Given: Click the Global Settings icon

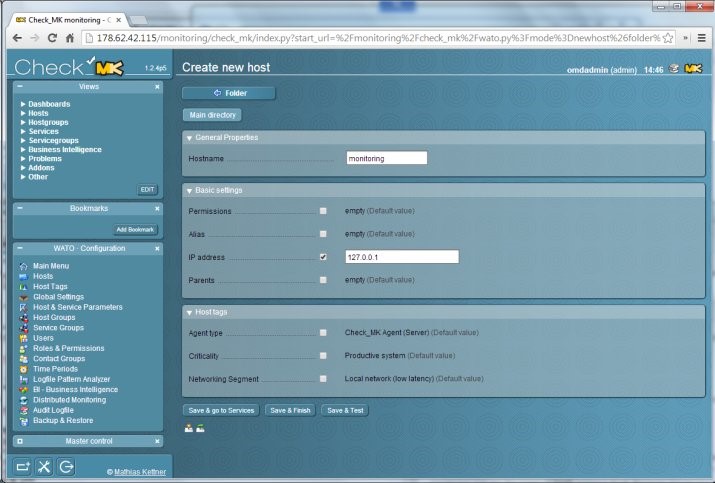Looking at the screenshot, I should [x=23, y=297].
